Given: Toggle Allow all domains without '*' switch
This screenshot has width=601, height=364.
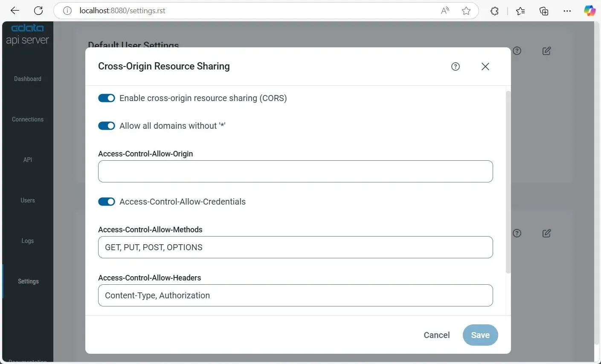Looking at the screenshot, I should pyautogui.click(x=107, y=126).
